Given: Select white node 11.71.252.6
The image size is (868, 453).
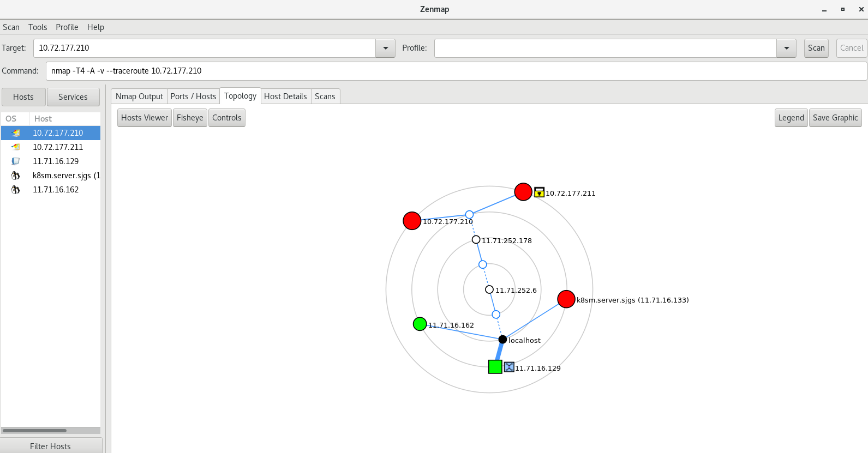Looking at the screenshot, I should click(x=489, y=289).
